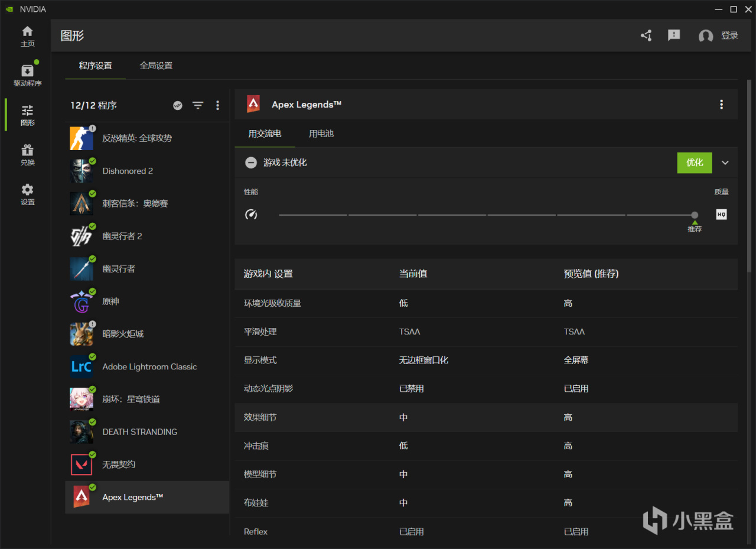Viewport: 756px width, 549px height.
Task: Select Dishonored 2 in the program list
Action: coord(147,171)
